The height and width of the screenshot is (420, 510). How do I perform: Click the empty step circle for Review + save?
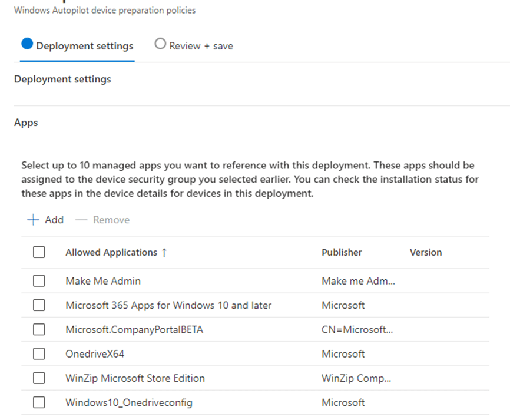(160, 44)
